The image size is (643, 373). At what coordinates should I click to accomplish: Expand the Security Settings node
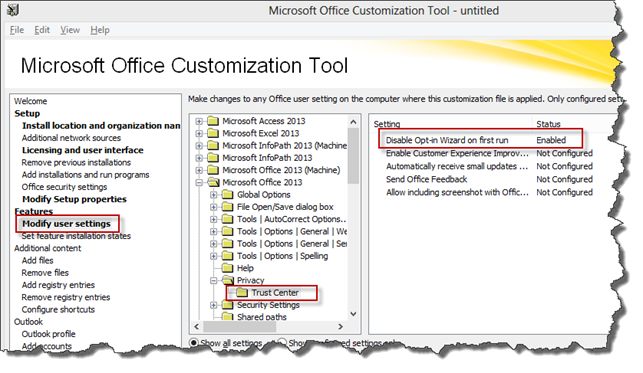214,305
